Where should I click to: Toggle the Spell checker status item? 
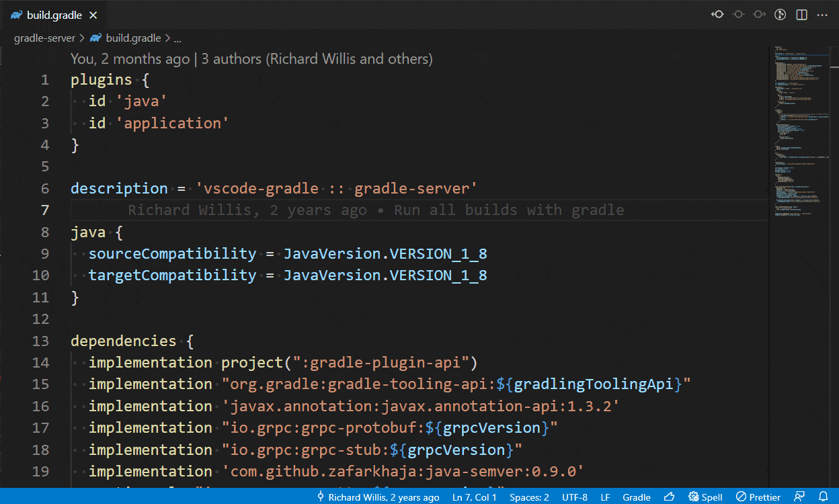tap(705, 497)
